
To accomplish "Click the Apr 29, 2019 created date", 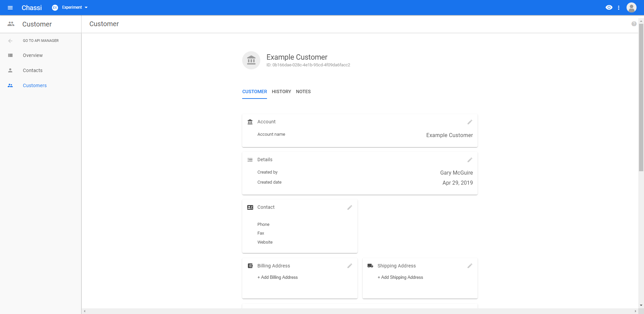I will coord(458,183).
